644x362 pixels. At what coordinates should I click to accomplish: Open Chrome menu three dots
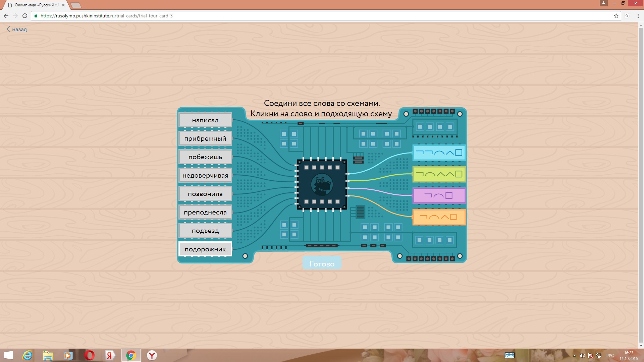[x=638, y=16]
